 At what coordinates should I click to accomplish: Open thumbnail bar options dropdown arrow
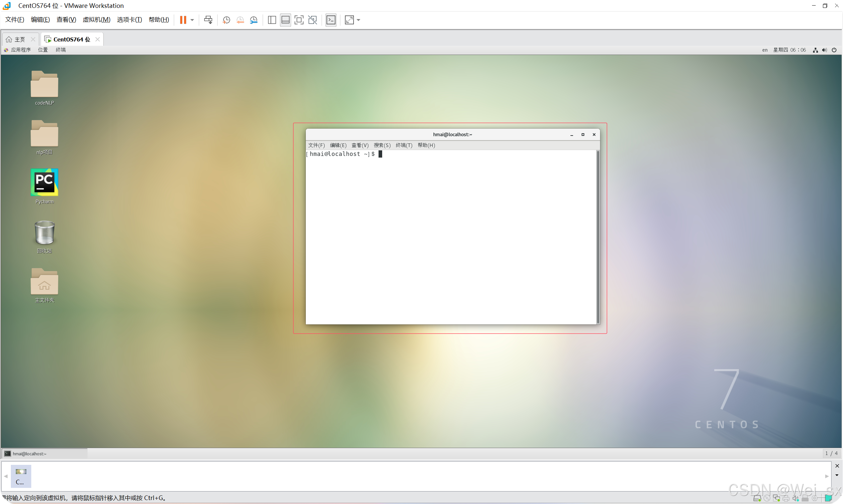(837, 475)
